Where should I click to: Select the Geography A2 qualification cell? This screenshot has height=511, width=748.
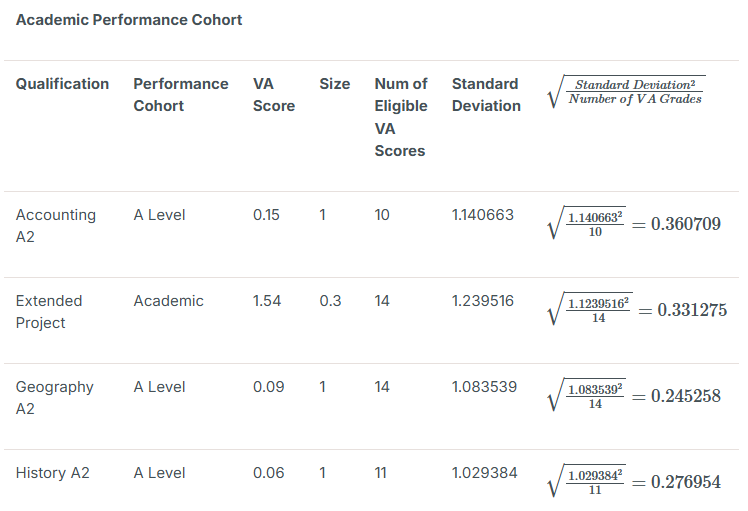[54, 398]
